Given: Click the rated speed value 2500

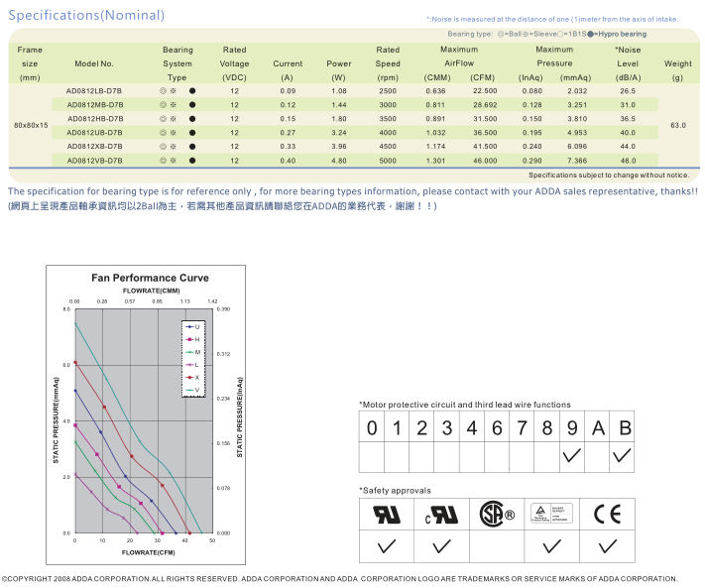Looking at the screenshot, I should [388, 91].
